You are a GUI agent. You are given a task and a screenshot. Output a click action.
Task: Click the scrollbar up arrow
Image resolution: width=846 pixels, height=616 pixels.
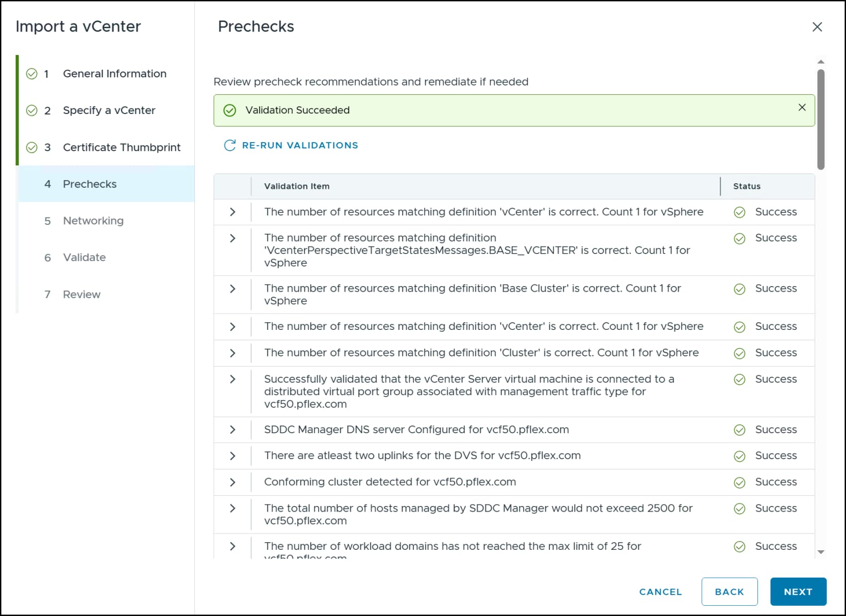coord(821,62)
